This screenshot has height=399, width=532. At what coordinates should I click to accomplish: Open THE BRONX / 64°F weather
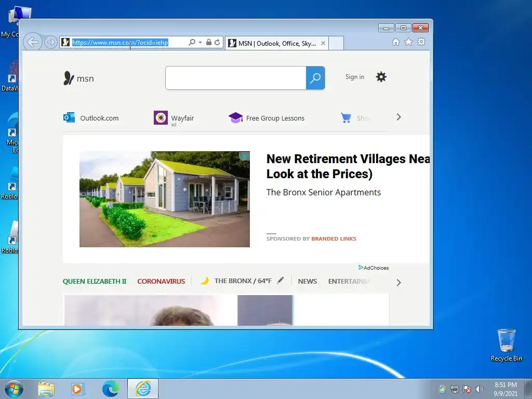(x=243, y=281)
